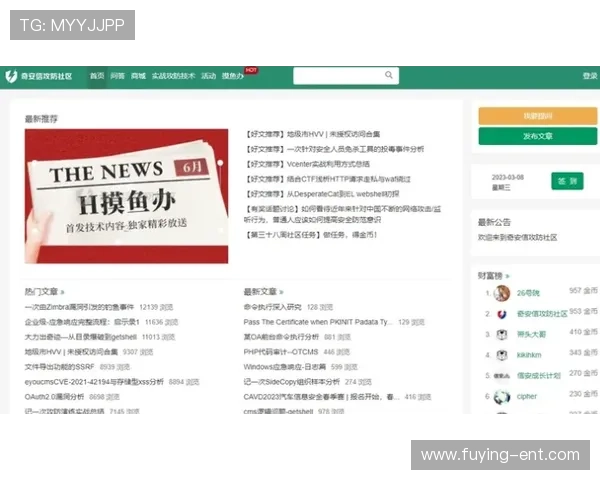600x480 pixels.
Task: Click 登录 at top right
Action: point(590,76)
